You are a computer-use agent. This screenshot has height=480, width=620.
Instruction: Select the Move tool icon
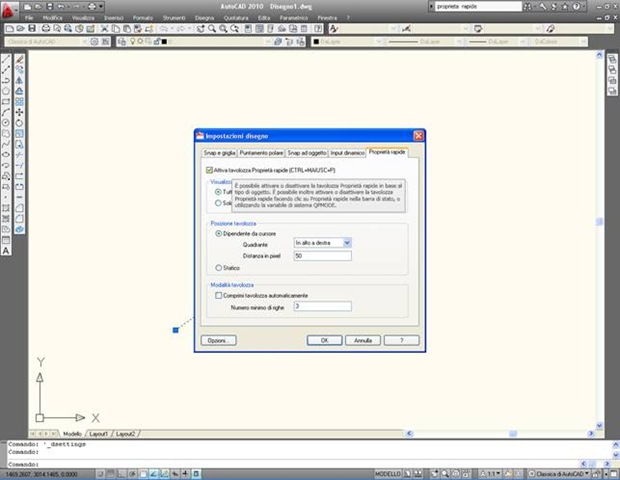point(19,112)
